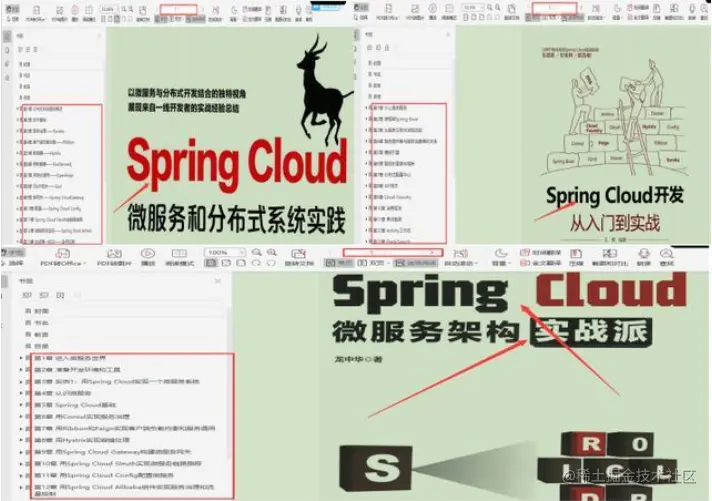Click 划词翻译 in bottom window toolbar
Screen dimensions: 712x501
540,253
